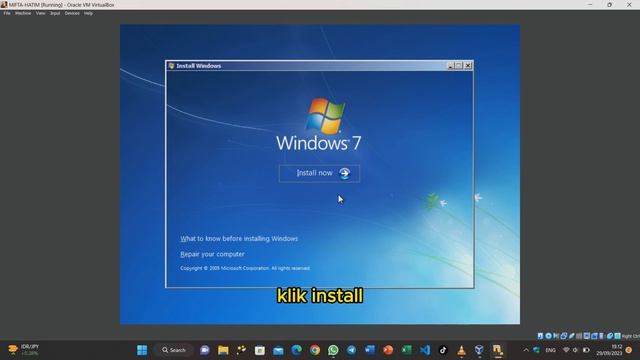This screenshot has width=640, height=360.
Task: Open the Windows Start menu
Action: point(142,350)
